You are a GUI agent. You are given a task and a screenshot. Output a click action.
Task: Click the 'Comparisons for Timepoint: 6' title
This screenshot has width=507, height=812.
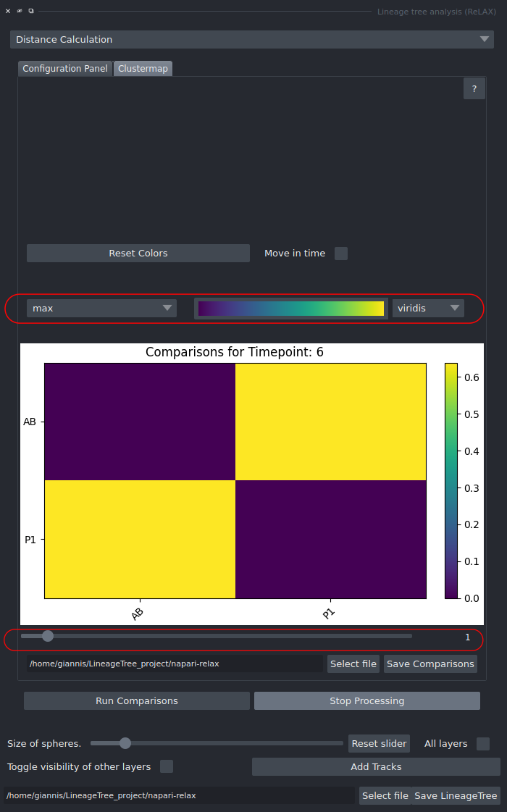tap(235, 352)
